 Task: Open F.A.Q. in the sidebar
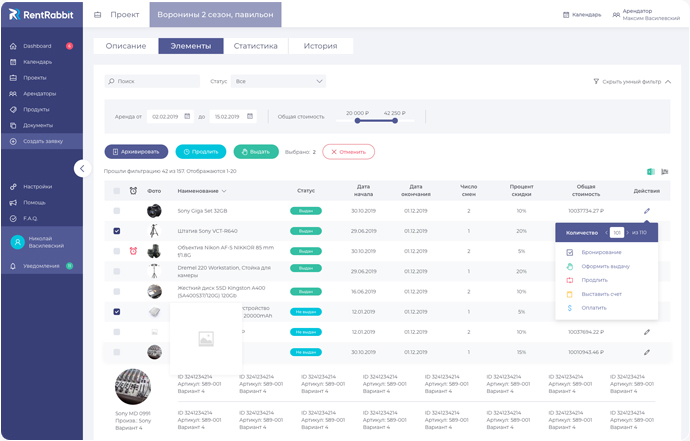click(x=30, y=218)
